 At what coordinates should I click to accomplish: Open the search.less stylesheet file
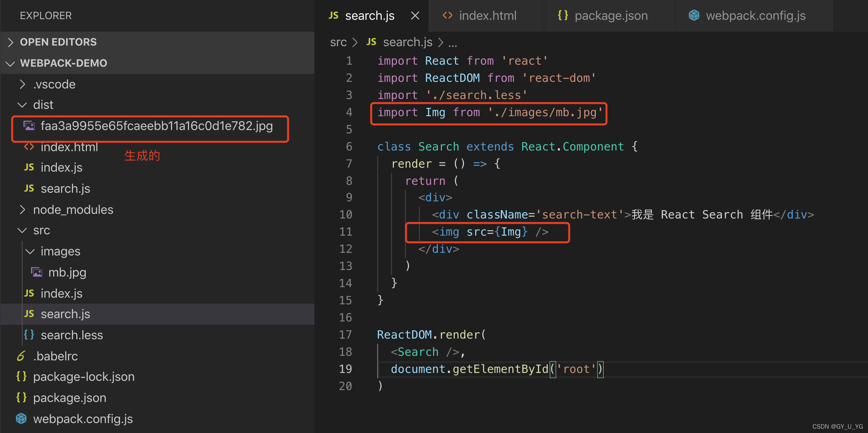point(72,335)
